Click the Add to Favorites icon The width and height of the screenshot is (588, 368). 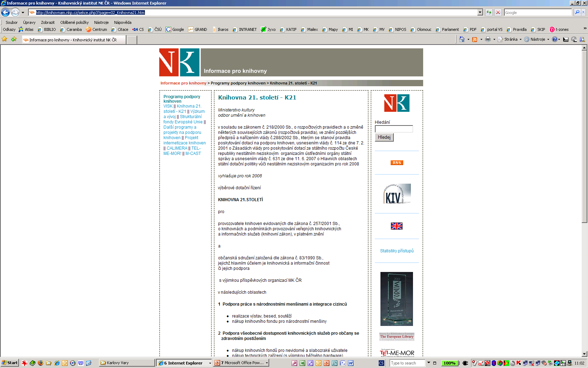click(14, 39)
